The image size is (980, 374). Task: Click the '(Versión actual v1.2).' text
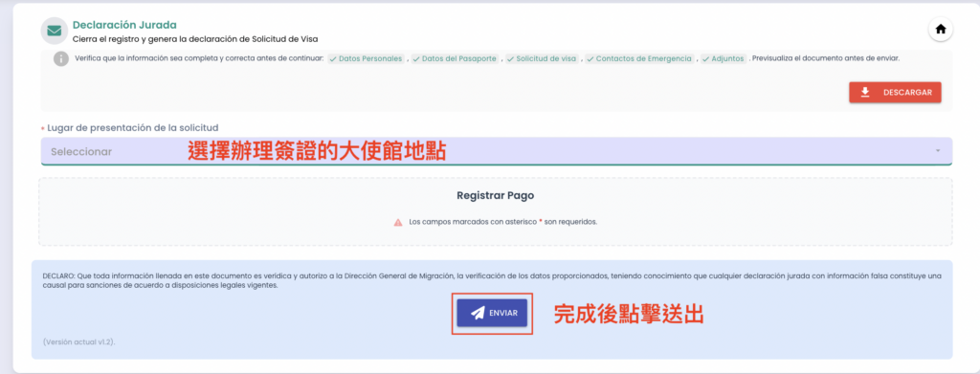(x=79, y=342)
